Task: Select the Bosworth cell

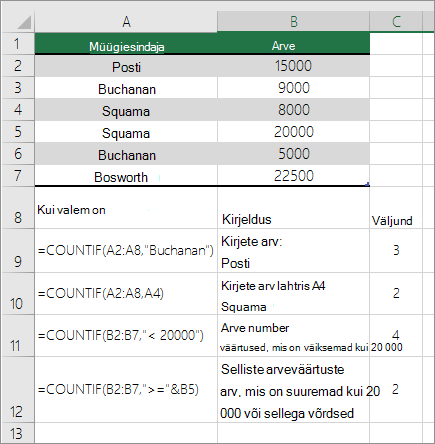Action: click(126, 176)
